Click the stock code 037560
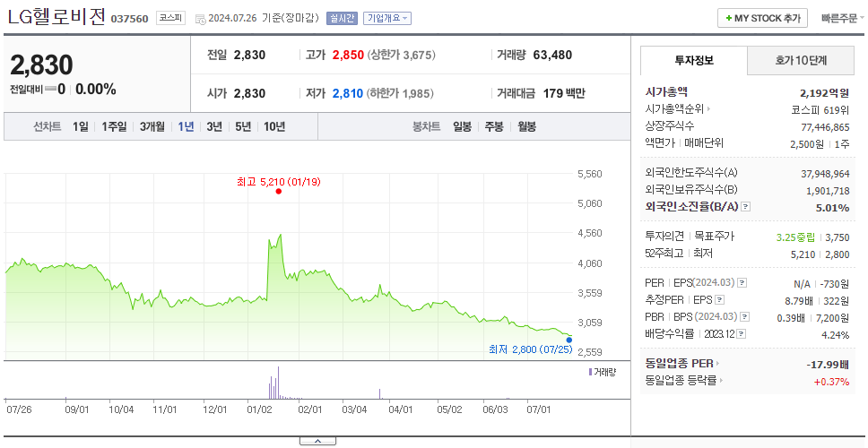 point(129,19)
